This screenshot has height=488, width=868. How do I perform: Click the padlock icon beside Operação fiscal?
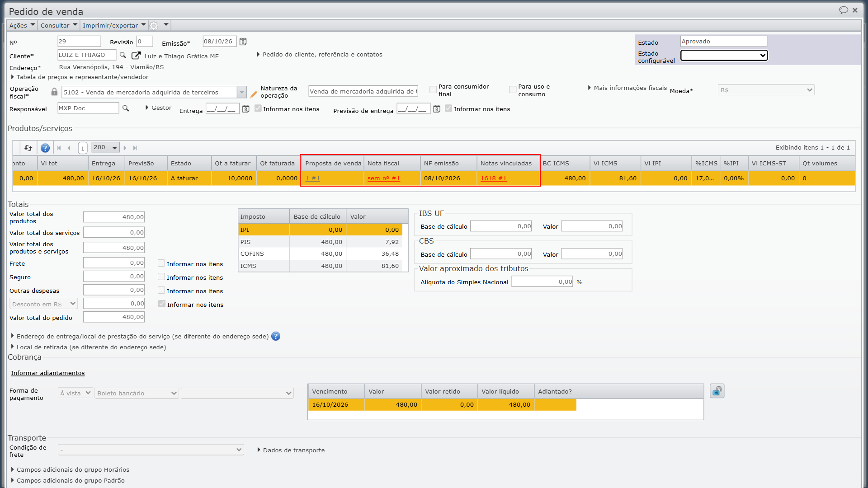click(x=54, y=92)
